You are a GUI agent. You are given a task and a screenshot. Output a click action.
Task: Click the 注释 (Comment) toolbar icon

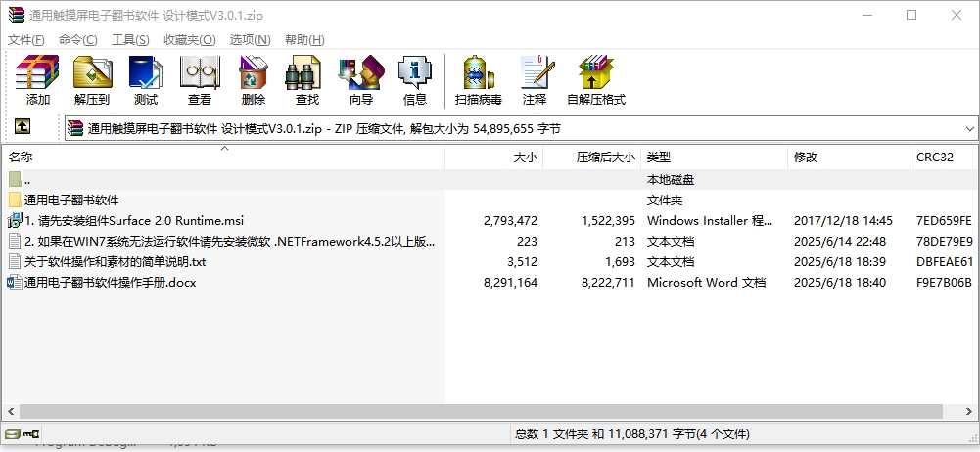click(537, 73)
